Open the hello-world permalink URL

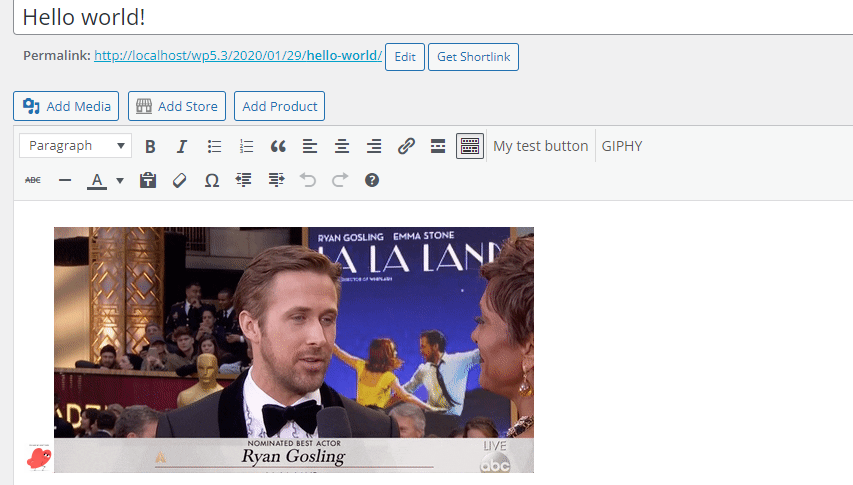(238, 55)
